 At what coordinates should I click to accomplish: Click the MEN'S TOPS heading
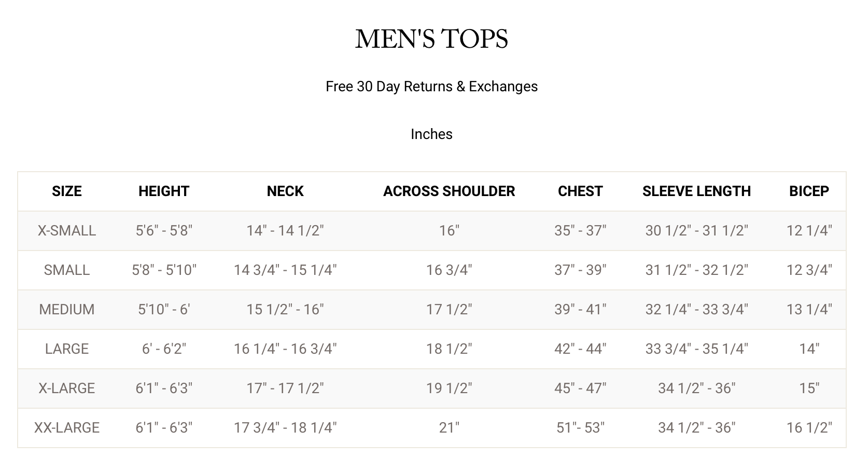tap(431, 39)
